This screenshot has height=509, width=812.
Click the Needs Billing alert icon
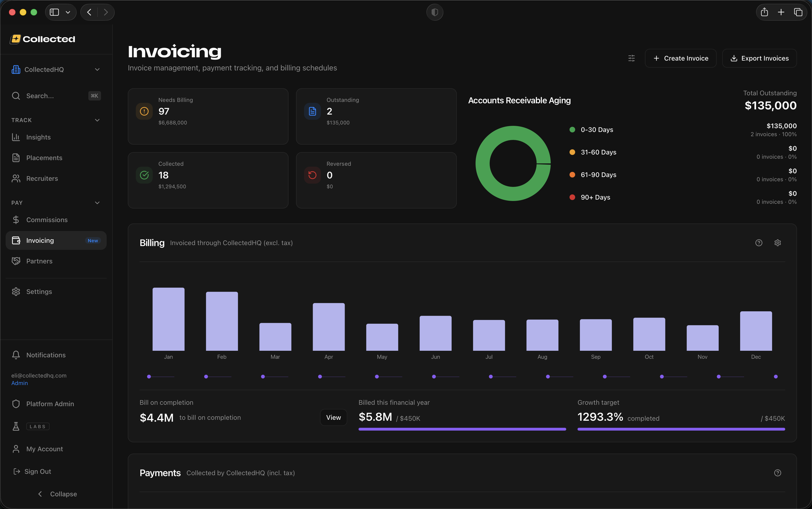point(144,112)
